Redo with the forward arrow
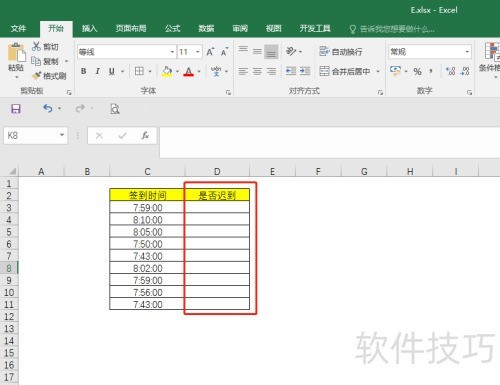500x385 pixels. (x=80, y=108)
